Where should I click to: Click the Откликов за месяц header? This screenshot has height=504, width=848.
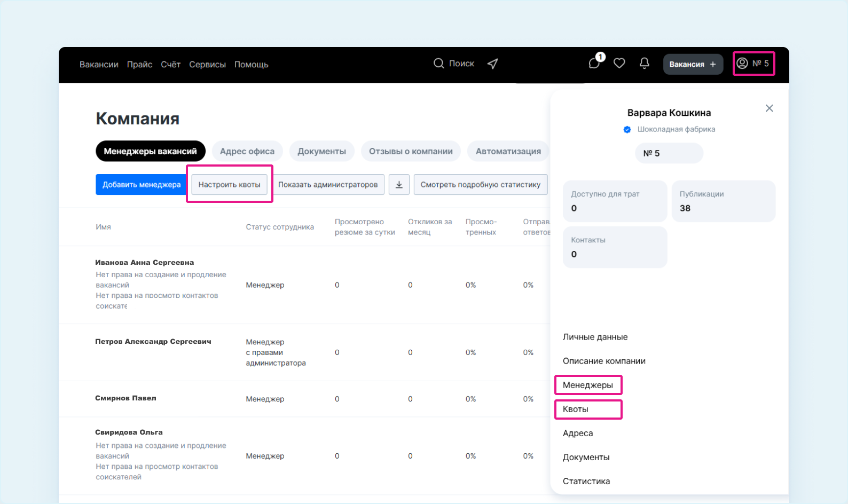coord(430,227)
